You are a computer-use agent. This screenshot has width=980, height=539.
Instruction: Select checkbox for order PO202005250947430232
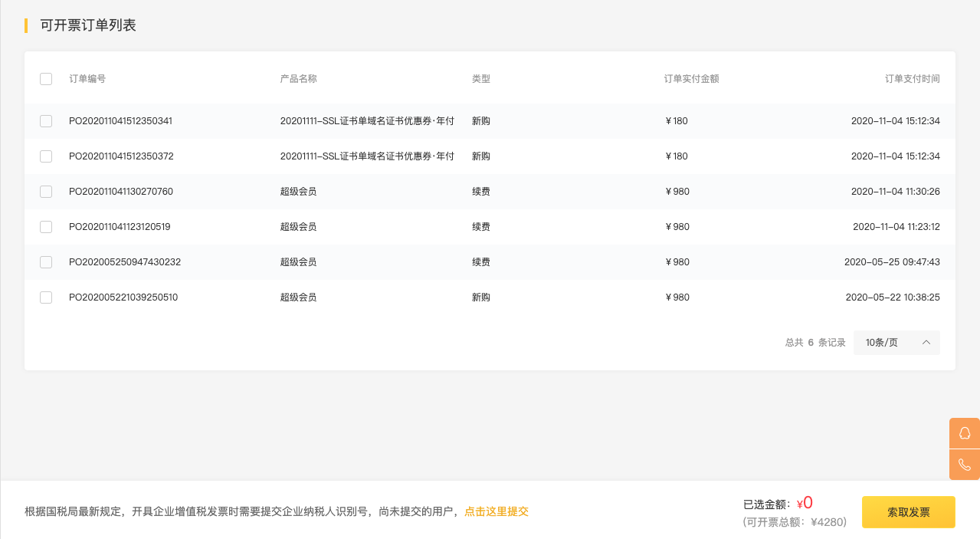pos(46,262)
